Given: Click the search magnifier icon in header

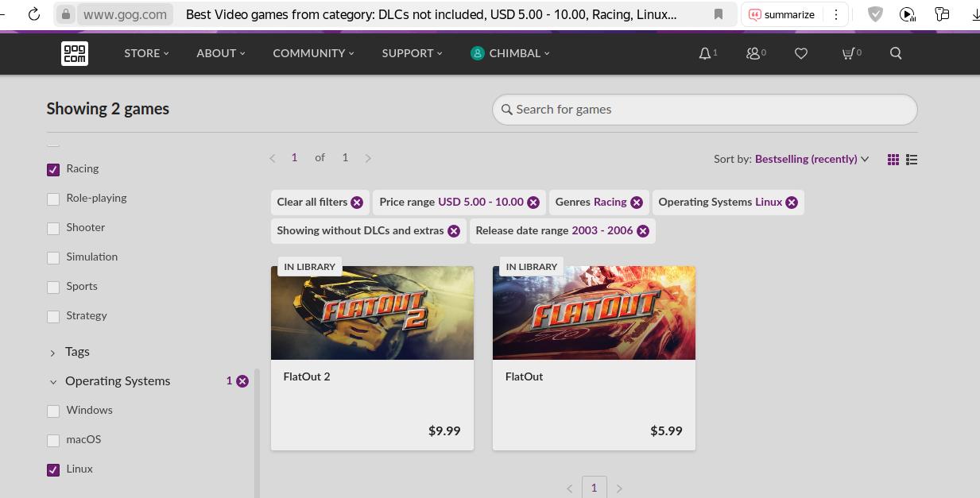Looking at the screenshot, I should pyautogui.click(x=896, y=53).
